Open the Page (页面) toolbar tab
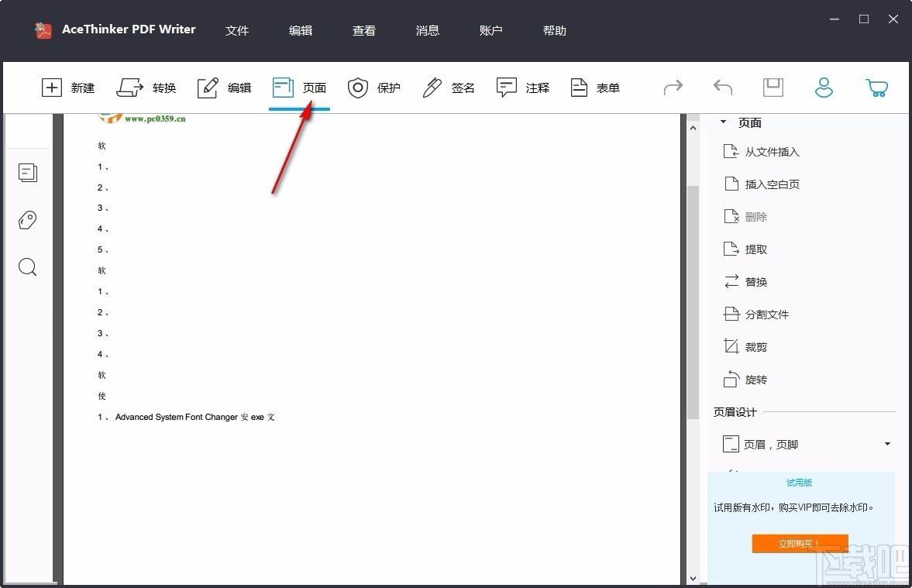 pyautogui.click(x=300, y=88)
